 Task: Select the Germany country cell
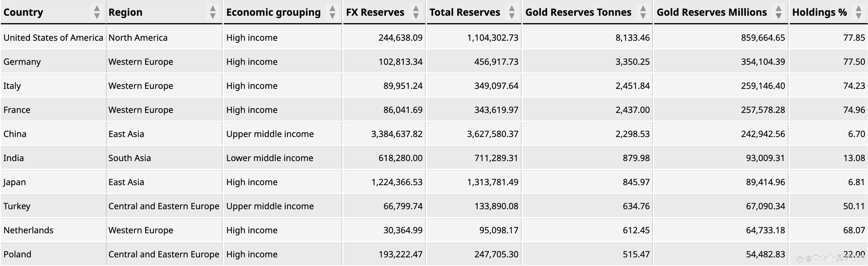click(x=53, y=62)
